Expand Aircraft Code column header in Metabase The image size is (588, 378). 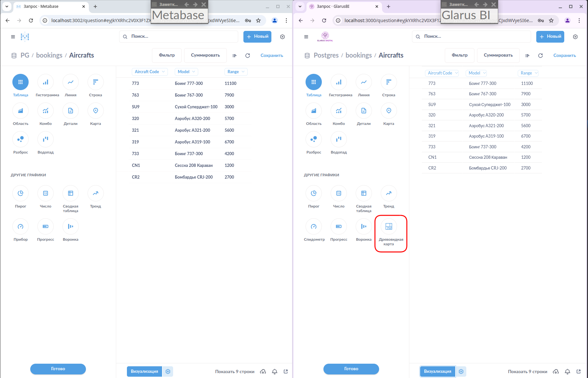click(150, 72)
